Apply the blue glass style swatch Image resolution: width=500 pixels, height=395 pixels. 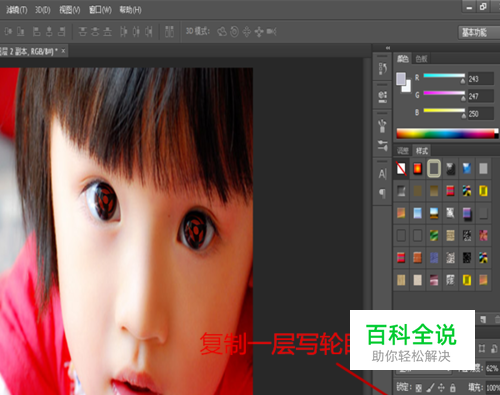tap(467, 168)
